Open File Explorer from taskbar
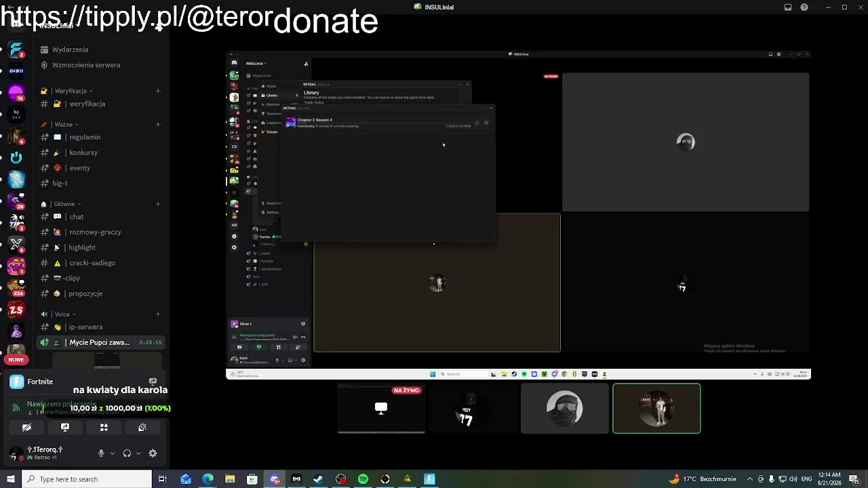The width and height of the screenshot is (868, 488). (x=230, y=479)
